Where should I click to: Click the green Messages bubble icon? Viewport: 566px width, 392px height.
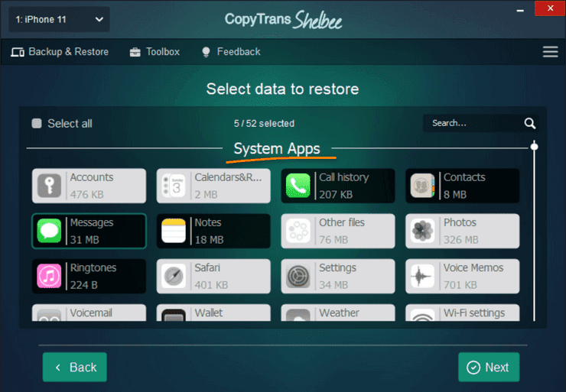(x=49, y=231)
